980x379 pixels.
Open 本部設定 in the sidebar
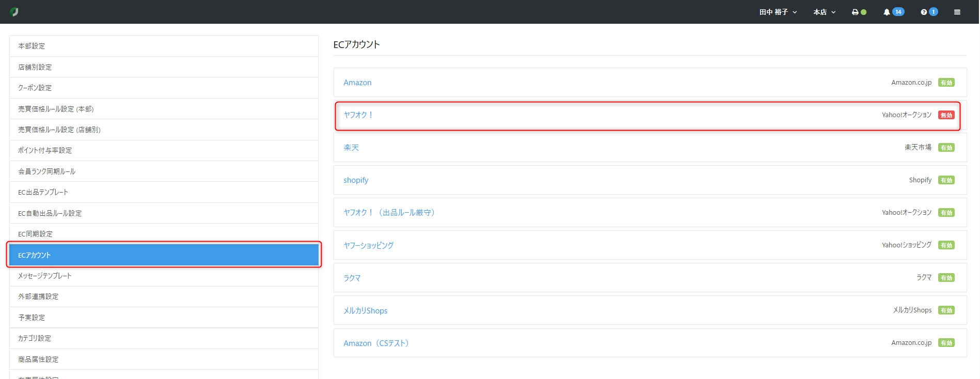(x=164, y=46)
